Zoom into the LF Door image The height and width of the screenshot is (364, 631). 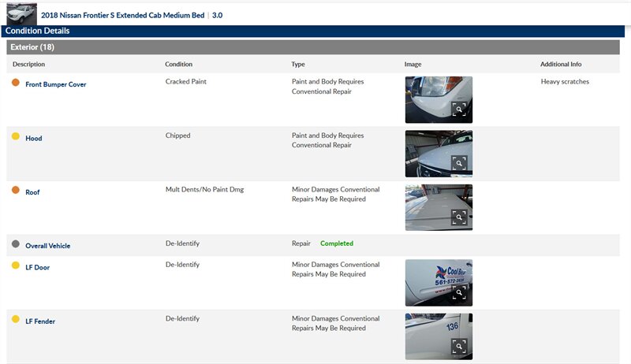click(x=460, y=293)
